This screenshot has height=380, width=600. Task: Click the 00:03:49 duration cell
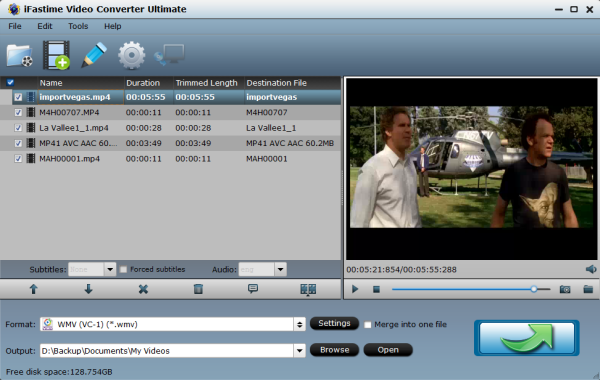coord(143,143)
